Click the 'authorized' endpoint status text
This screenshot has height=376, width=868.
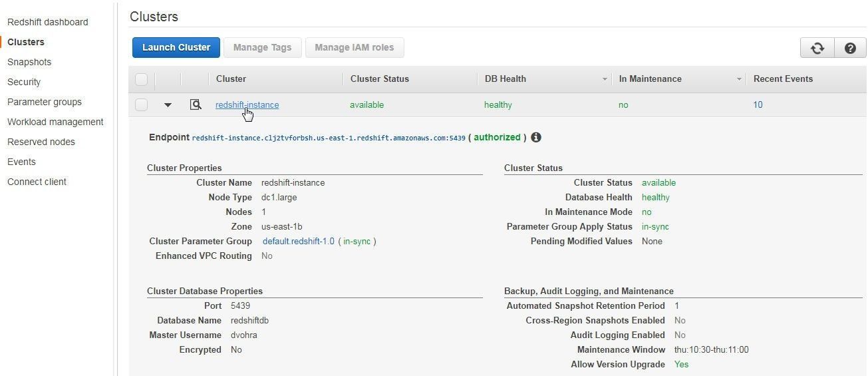click(x=497, y=137)
